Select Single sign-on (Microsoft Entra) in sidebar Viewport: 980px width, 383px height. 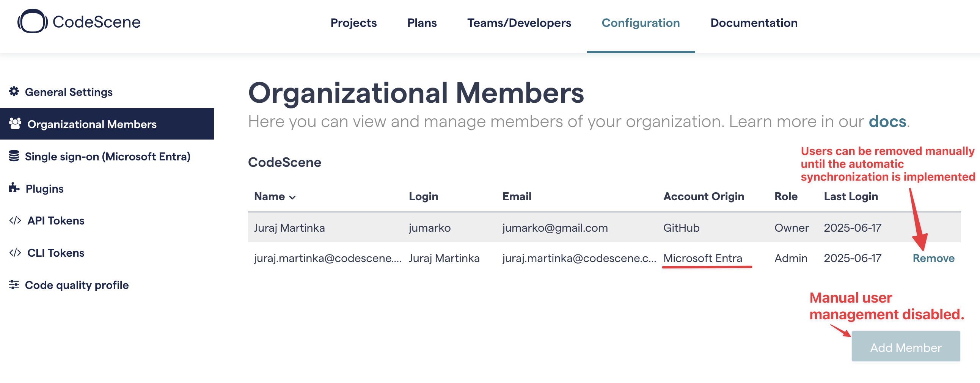pos(108,156)
